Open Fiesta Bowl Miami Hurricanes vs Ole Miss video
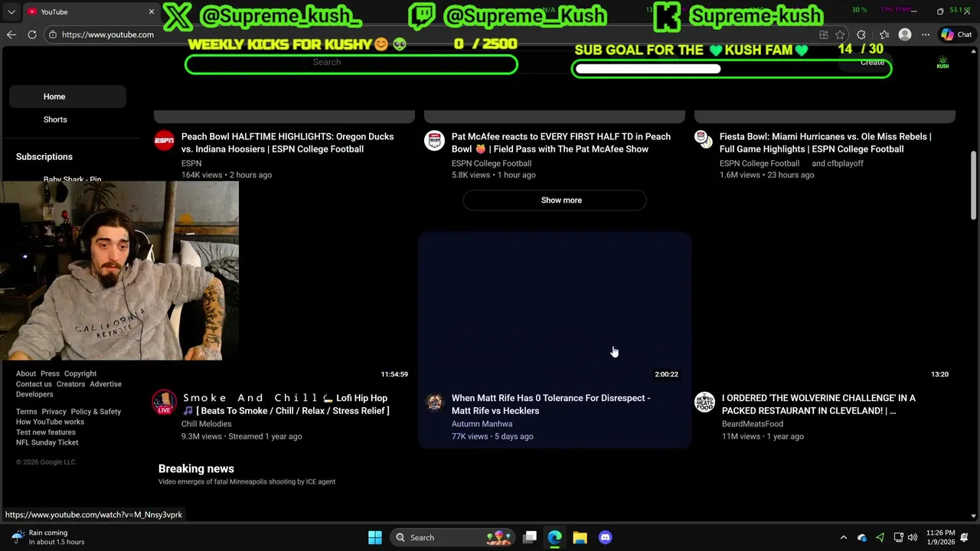Screen dimensions: 980x551 tap(825, 143)
